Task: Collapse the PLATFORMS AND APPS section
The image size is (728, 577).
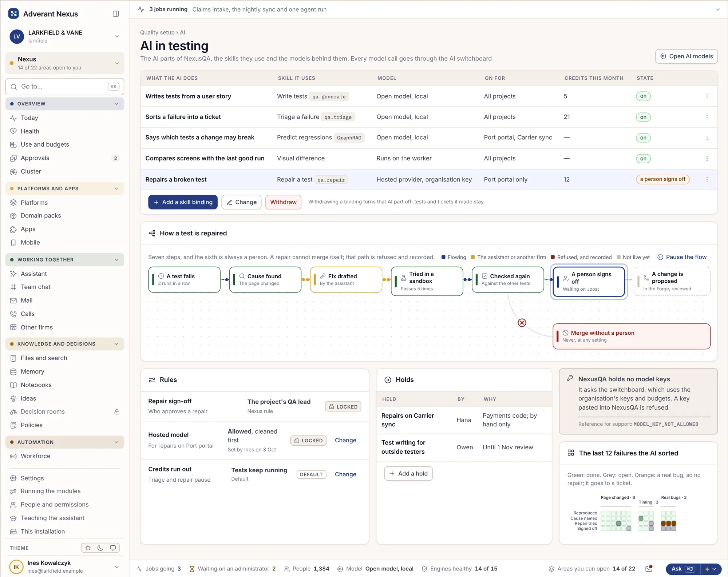Action: coord(65,188)
